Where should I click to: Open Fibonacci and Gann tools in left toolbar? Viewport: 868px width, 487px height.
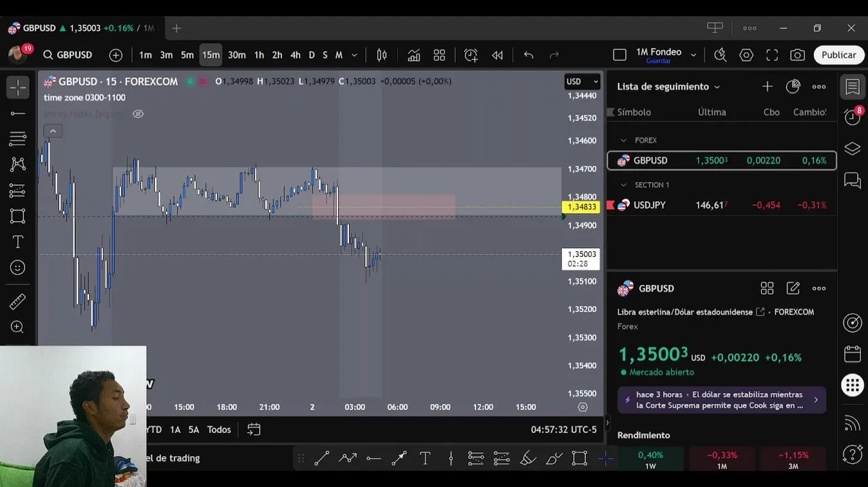click(18, 139)
